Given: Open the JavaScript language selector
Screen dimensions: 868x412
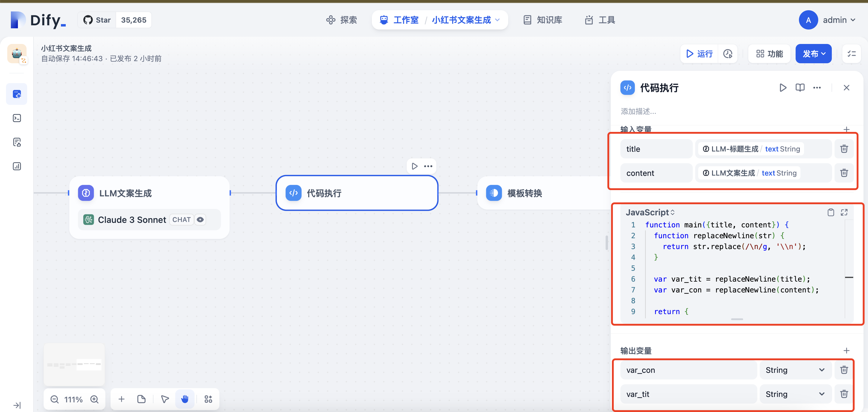Looking at the screenshot, I should 650,212.
